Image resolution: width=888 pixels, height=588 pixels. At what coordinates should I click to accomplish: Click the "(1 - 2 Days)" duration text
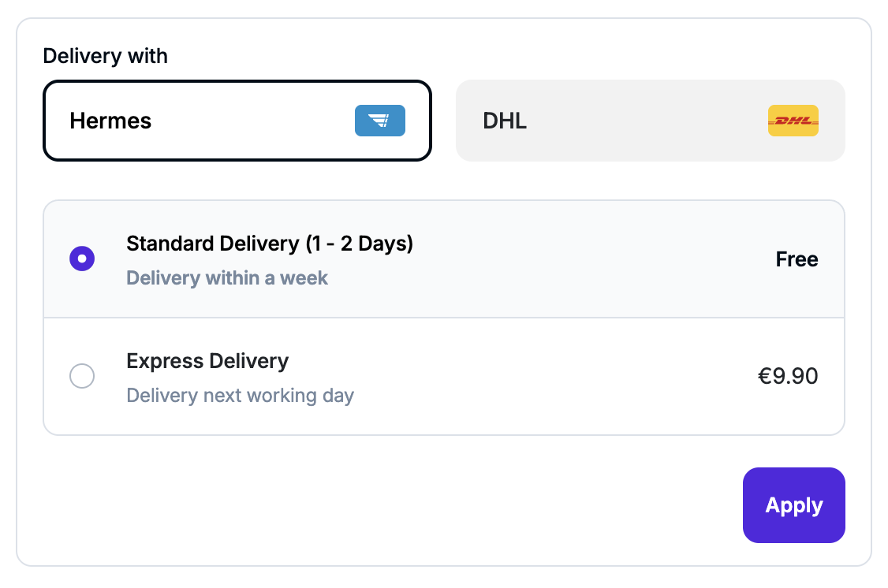click(358, 243)
